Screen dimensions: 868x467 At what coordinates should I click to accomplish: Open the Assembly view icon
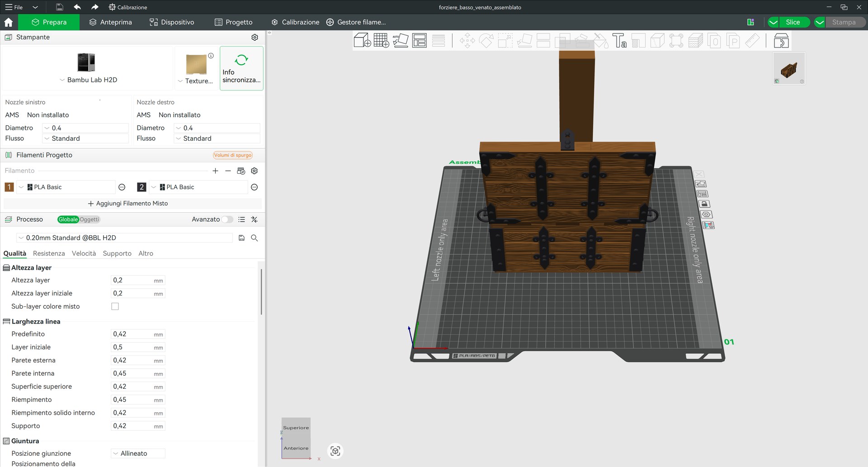pyautogui.click(x=781, y=41)
